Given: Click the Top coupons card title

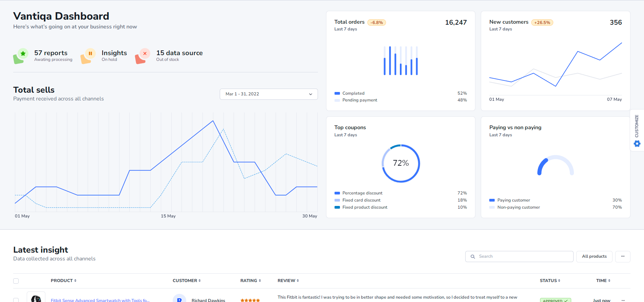Looking at the screenshot, I should click(350, 127).
